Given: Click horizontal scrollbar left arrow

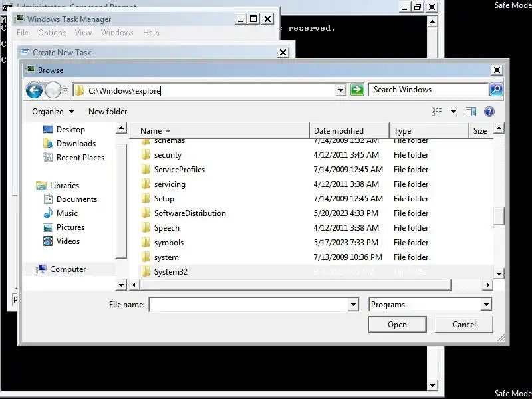Looking at the screenshot, I should [x=134, y=285].
